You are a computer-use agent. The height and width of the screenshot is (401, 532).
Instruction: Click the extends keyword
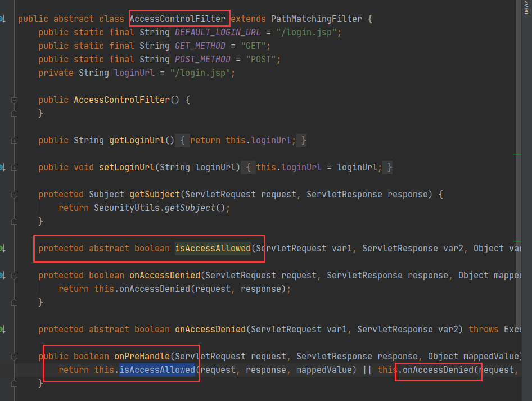pyautogui.click(x=248, y=19)
